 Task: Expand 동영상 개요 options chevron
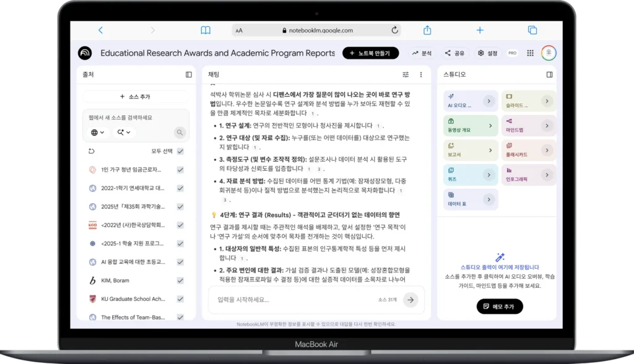coord(490,126)
